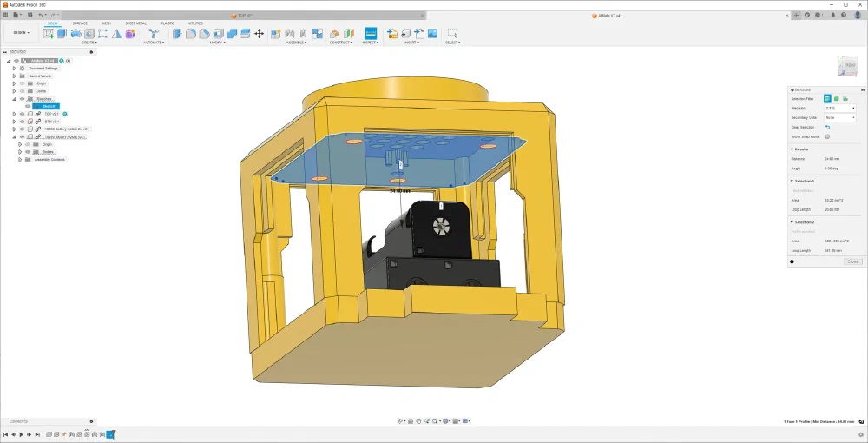
Task: Select the Extrude tool icon
Action: (62, 33)
